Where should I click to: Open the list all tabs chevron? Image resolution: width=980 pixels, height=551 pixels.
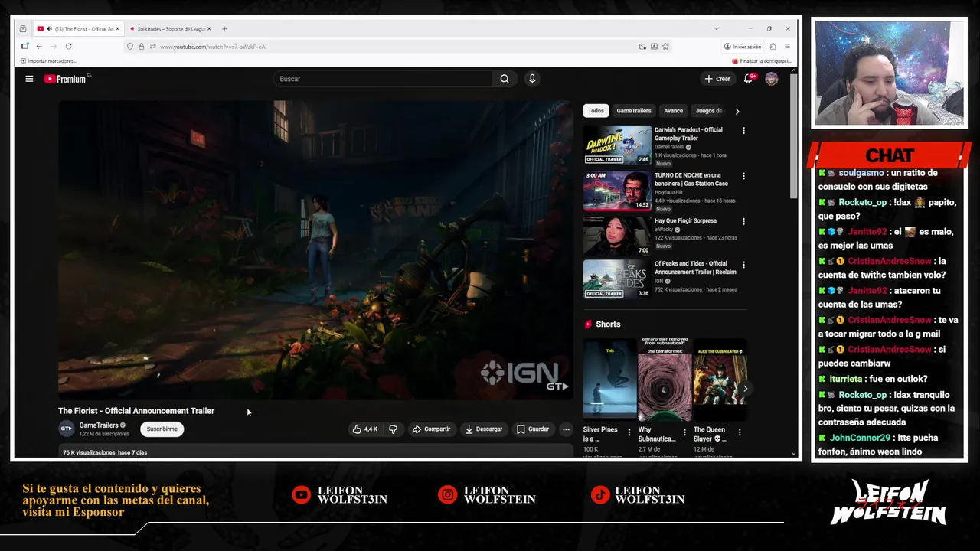[x=716, y=29]
